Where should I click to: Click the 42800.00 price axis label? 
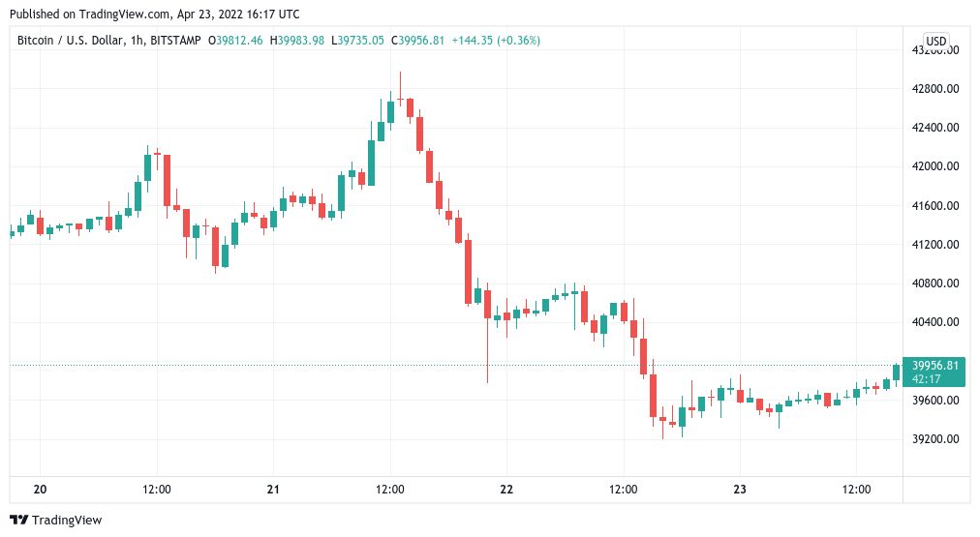coord(932,88)
